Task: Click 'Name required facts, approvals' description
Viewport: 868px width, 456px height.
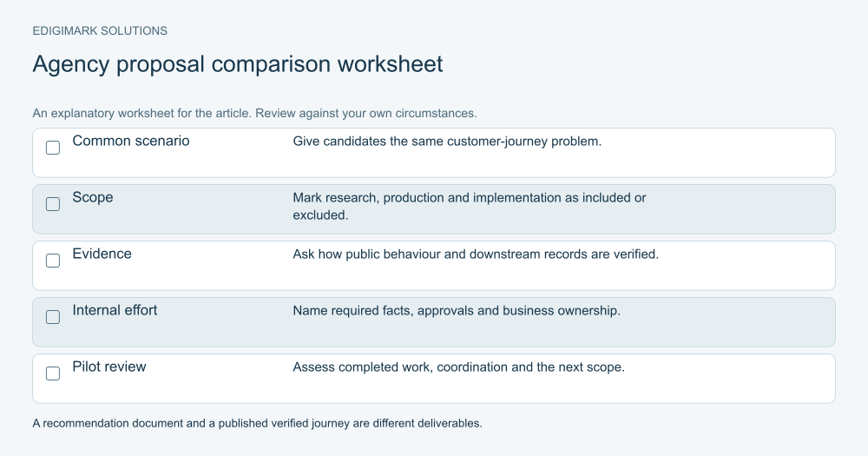Action: click(457, 311)
